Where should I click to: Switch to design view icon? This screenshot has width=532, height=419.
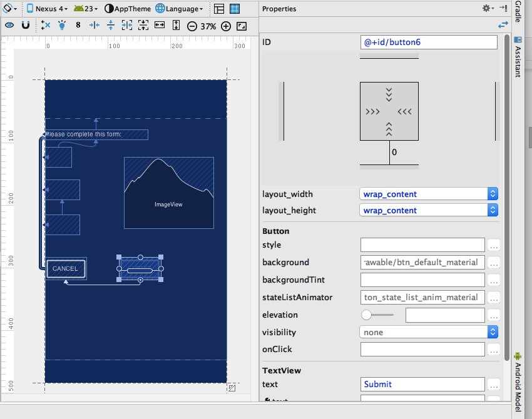(x=219, y=9)
